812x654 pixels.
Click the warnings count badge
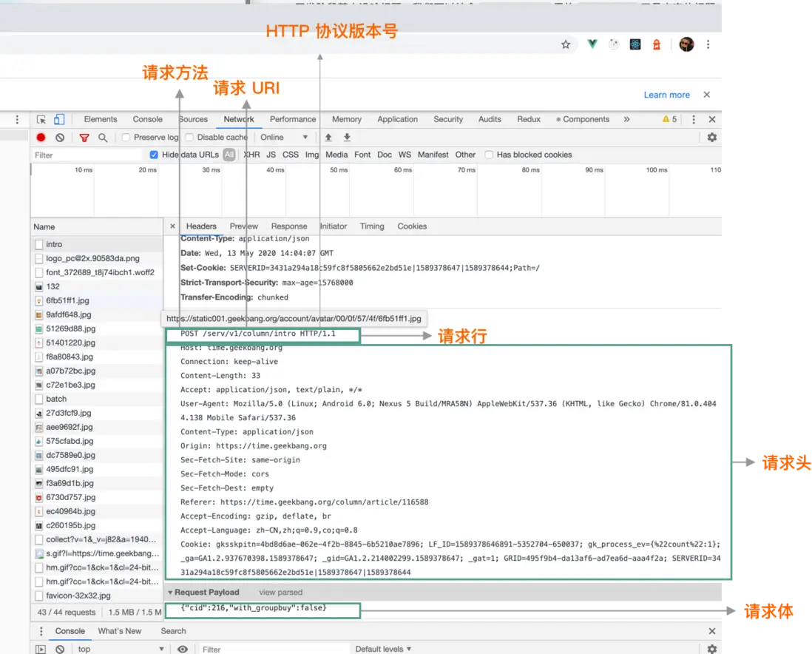[669, 119]
